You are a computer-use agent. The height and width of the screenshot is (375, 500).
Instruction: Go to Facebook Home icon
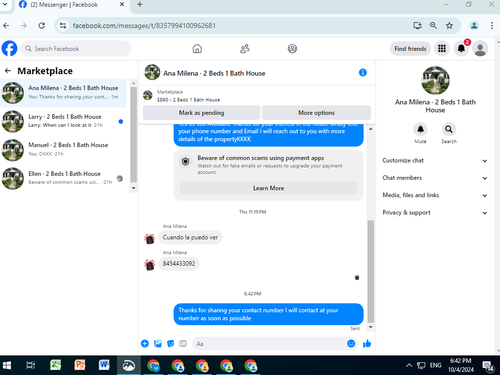pyautogui.click(x=197, y=49)
